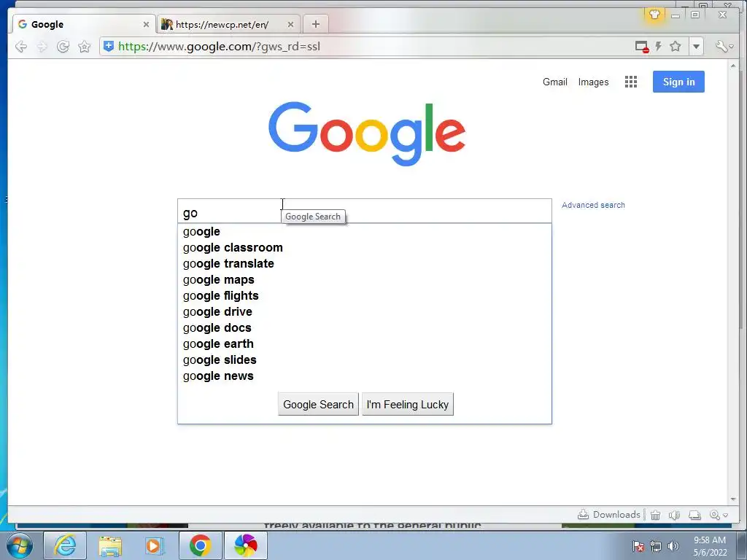
Task: Bookmark page with star in address bar
Action: click(x=675, y=46)
